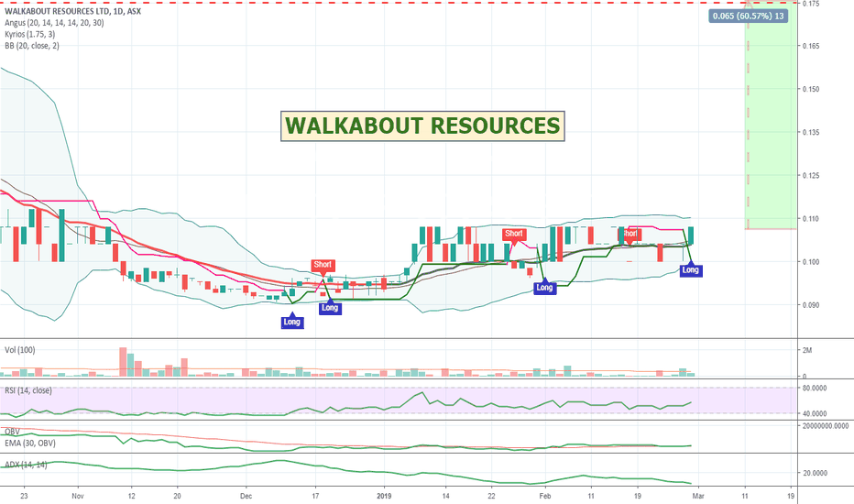Click the 0.100 price axis label

pyautogui.click(x=811, y=261)
